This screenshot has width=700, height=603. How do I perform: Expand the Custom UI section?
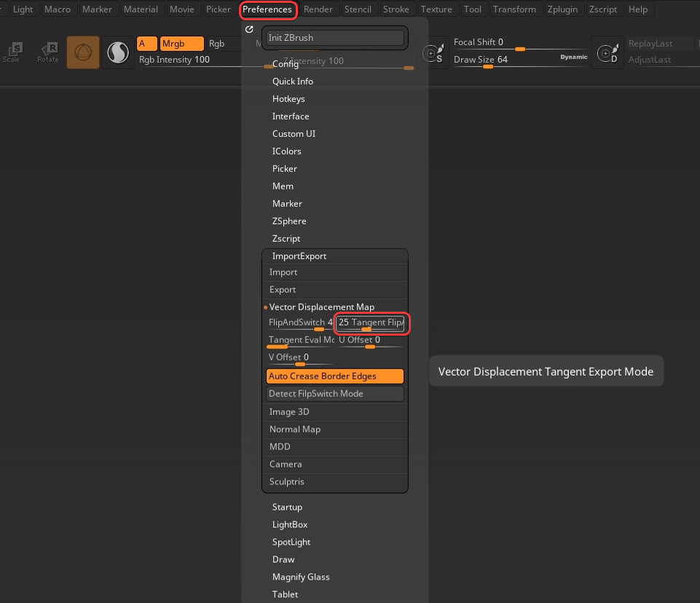(x=294, y=133)
